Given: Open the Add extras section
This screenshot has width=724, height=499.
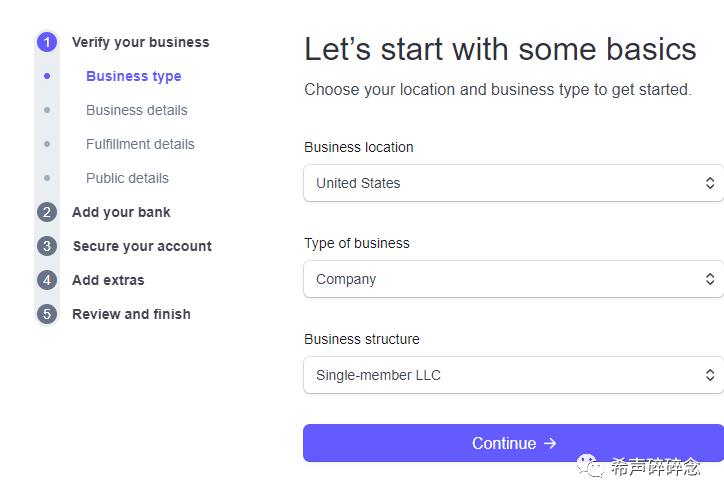Looking at the screenshot, I should coord(108,280).
